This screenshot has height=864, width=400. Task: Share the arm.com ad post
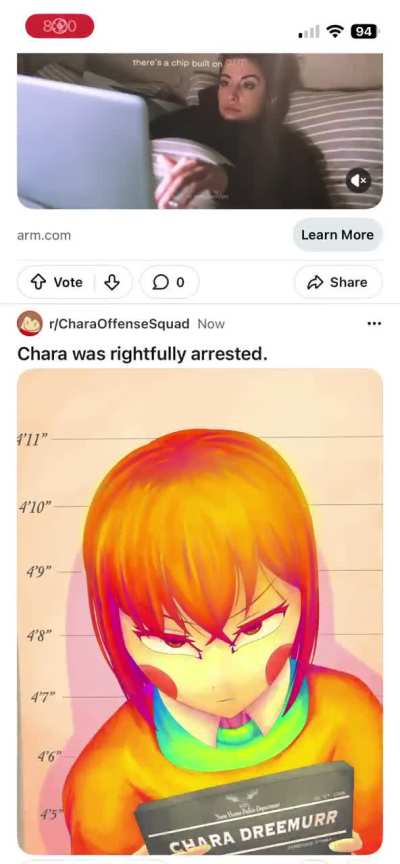338,282
